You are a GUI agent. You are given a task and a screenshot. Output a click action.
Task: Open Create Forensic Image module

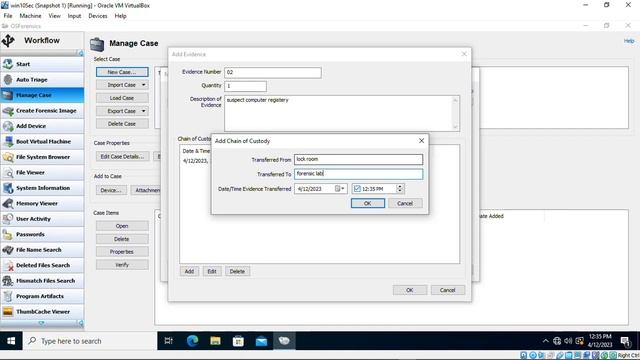[x=42, y=111]
